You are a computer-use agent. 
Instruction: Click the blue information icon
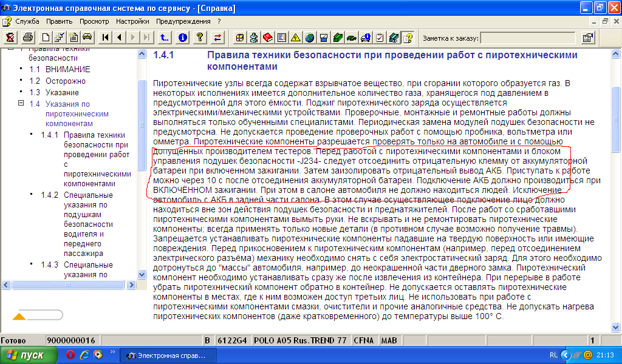(182, 38)
